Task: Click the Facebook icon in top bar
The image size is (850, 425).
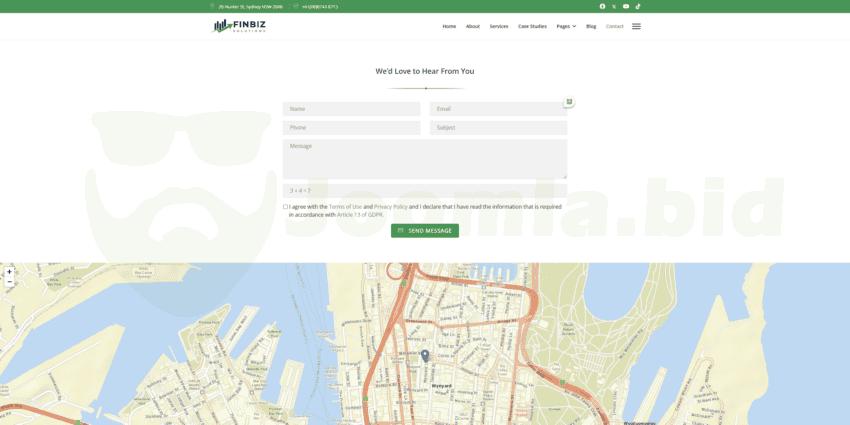Action: tap(602, 6)
